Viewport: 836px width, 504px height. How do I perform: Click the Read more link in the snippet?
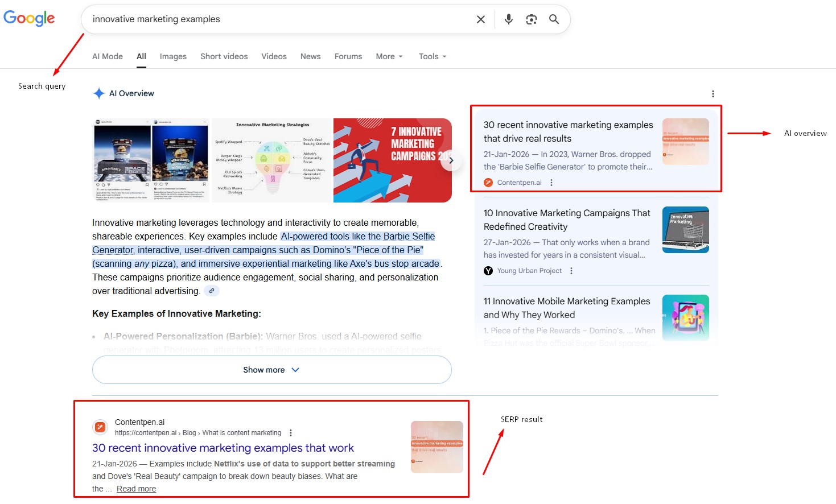136,488
